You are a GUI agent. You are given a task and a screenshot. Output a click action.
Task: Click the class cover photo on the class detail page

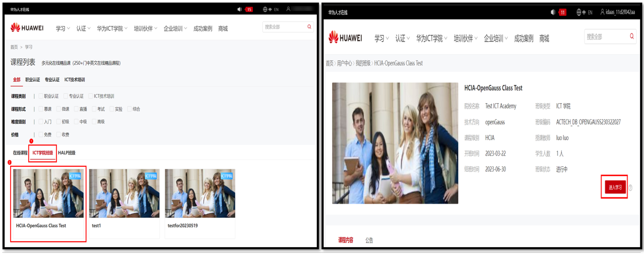click(x=395, y=143)
